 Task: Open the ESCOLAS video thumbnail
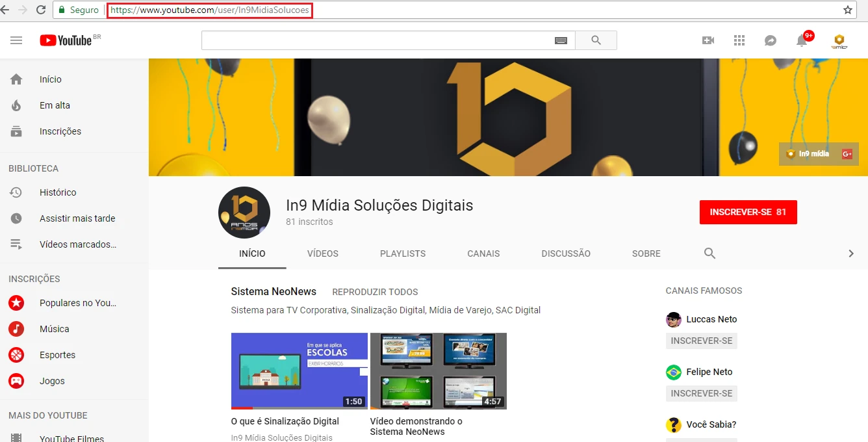[x=300, y=371]
